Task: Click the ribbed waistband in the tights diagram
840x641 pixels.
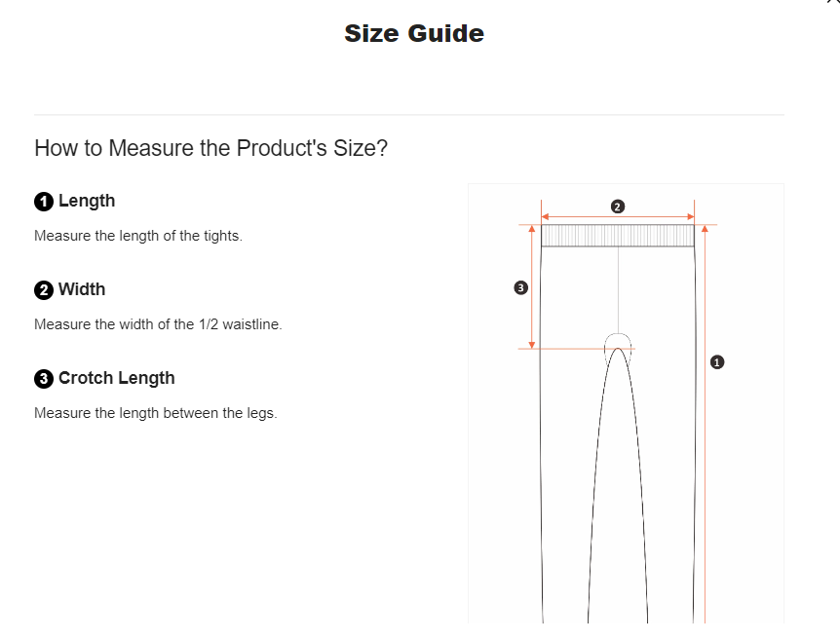Action: click(618, 236)
